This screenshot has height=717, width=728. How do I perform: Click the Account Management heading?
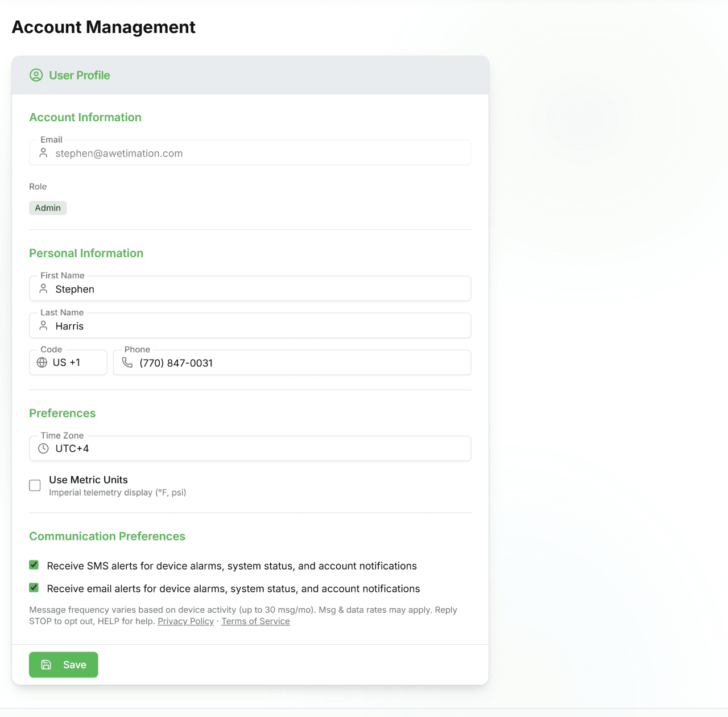(x=104, y=27)
